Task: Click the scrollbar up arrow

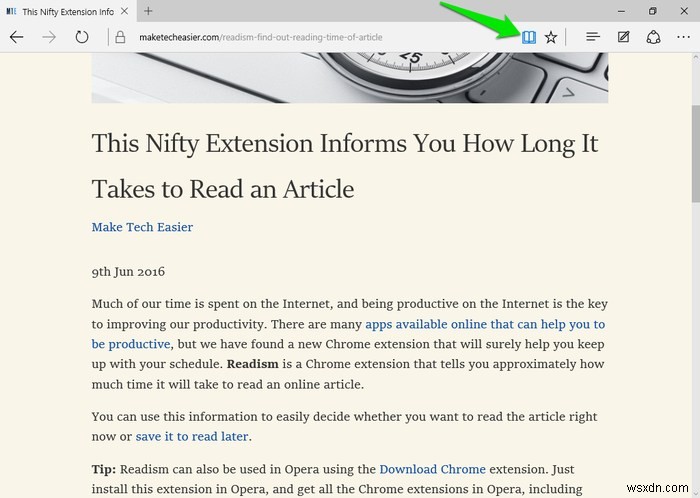Action: tap(696, 58)
